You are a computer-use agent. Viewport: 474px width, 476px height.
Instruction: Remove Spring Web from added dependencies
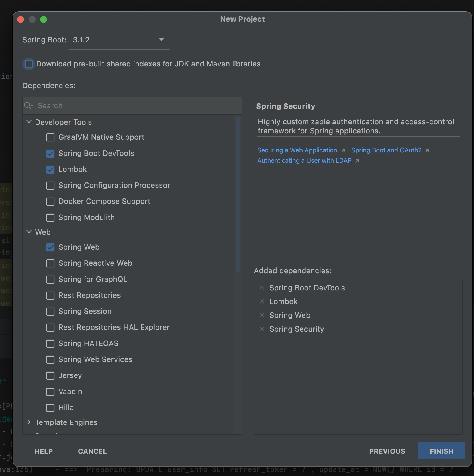pyautogui.click(x=262, y=315)
